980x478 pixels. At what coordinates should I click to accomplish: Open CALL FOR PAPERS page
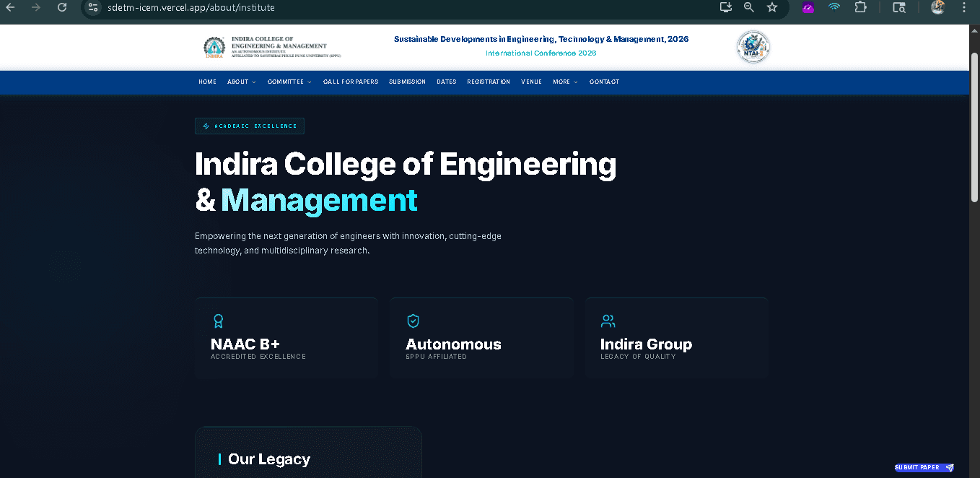(x=351, y=82)
